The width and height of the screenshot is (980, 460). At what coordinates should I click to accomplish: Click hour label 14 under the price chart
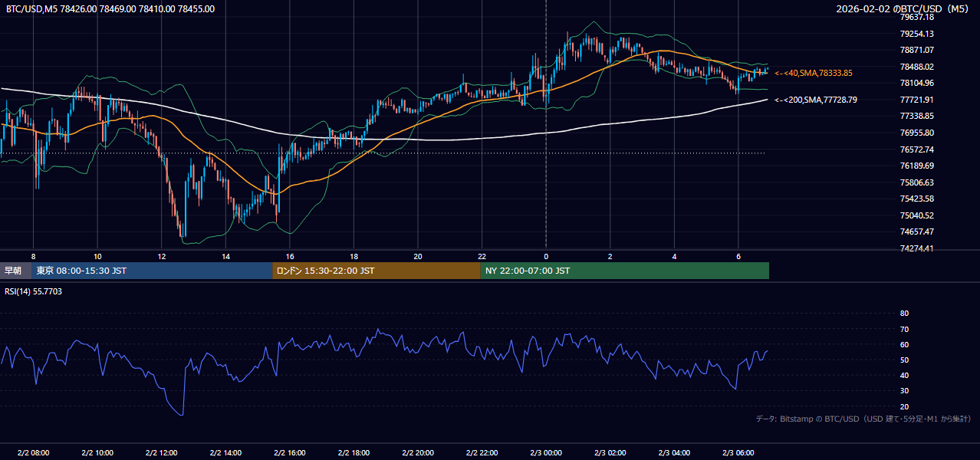[x=225, y=256]
